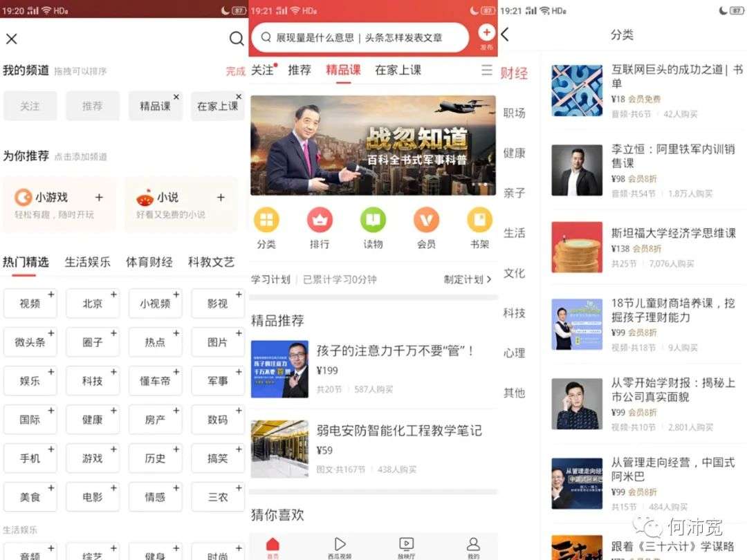Screen dimensions: 747x560
Task: Add the 军事 channel chip
Action: [218, 381]
